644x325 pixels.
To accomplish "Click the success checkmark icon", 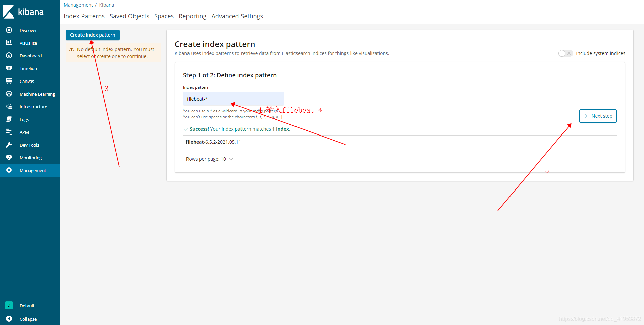I will point(185,129).
